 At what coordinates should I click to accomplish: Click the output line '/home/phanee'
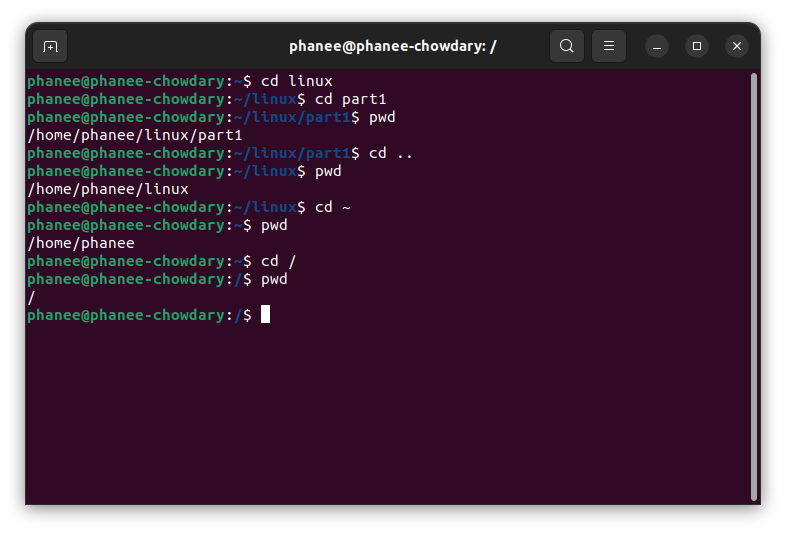click(81, 243)
